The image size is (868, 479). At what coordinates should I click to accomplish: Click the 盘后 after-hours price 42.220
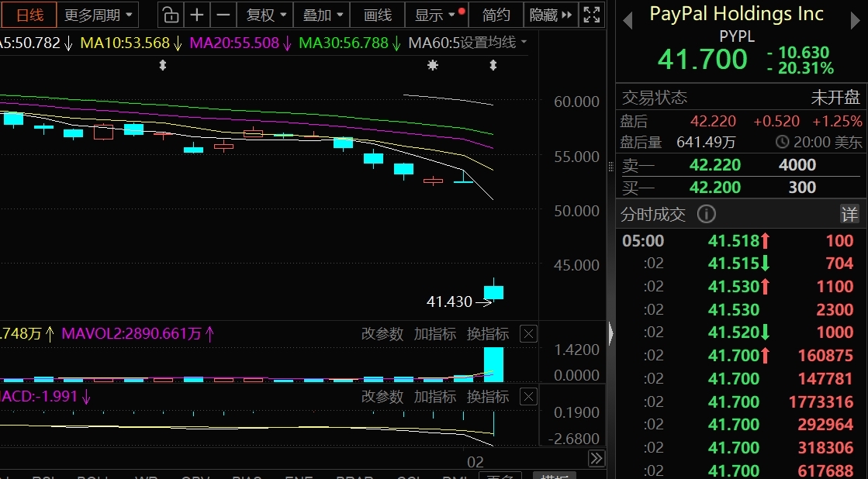(x=713, y=121)
